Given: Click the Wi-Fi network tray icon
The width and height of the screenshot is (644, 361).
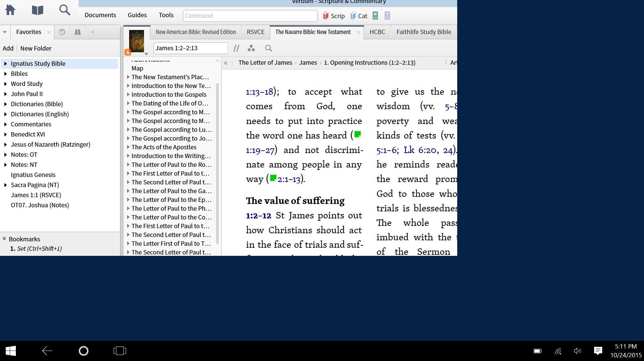Looking at the screenshot, I should (x=558, y=351).
